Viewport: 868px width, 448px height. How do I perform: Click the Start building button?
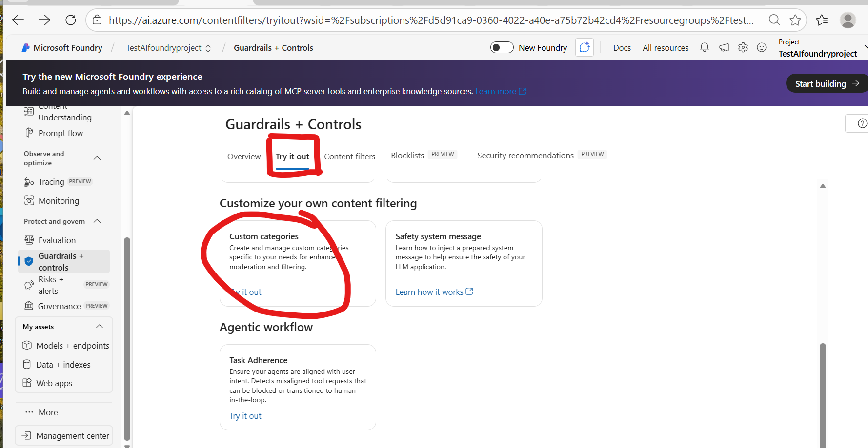[827, 83]
